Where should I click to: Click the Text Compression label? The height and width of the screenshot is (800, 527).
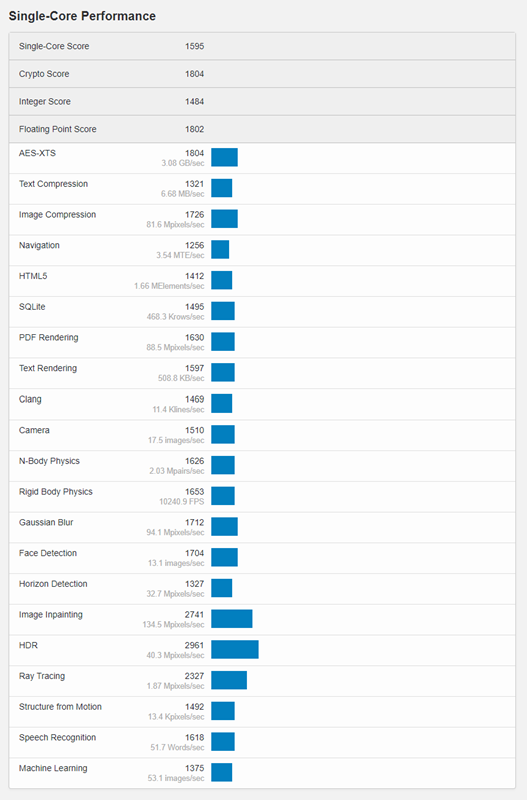click(x=53, y=184)
